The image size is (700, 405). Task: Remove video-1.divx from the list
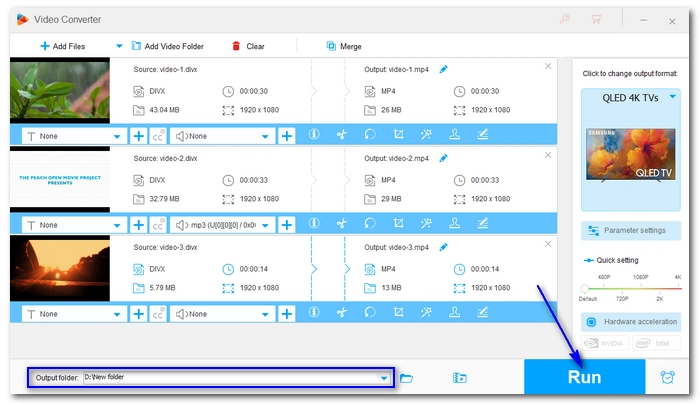point(548,66)
